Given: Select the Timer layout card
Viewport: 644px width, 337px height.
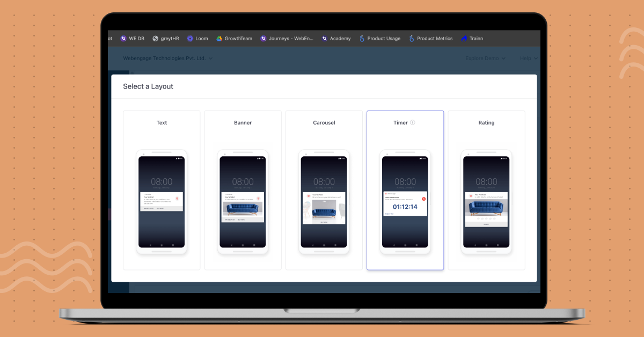Looking at the screenshot, I should (405, 190).
